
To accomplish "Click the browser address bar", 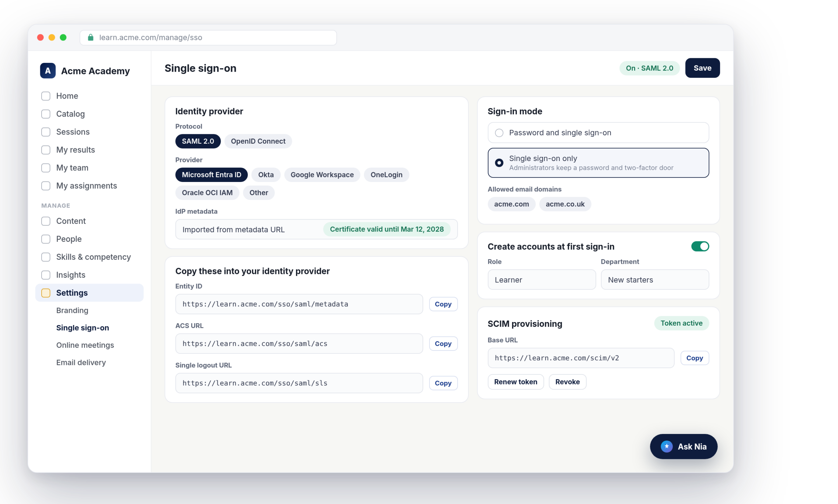I will [208, 37].
